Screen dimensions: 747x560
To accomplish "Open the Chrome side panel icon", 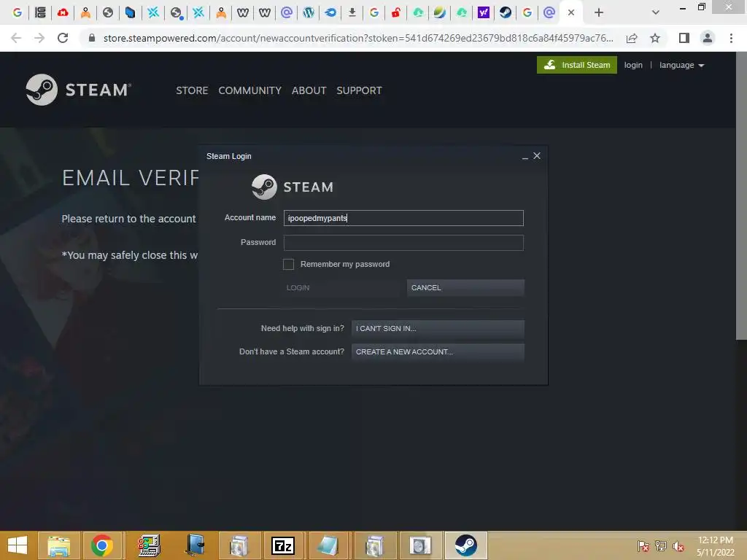I will (684, 38).
